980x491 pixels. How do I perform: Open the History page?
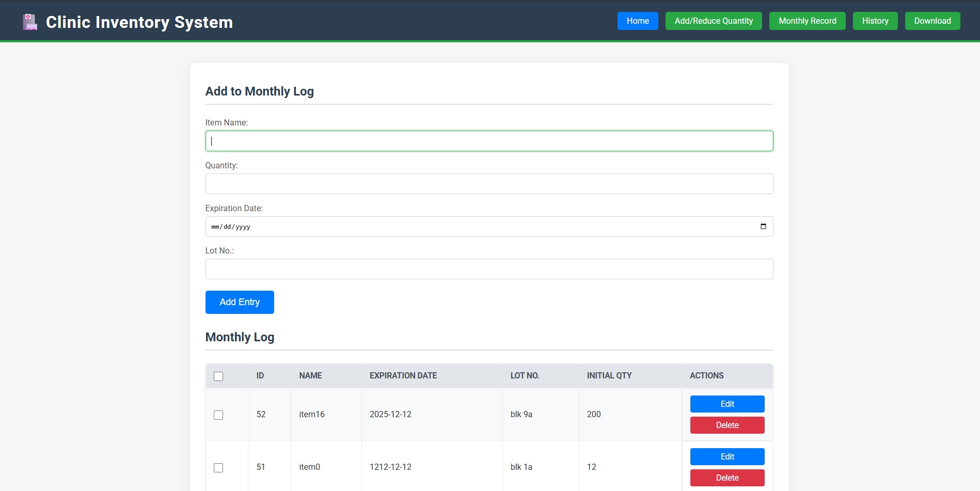pos(875,21)
